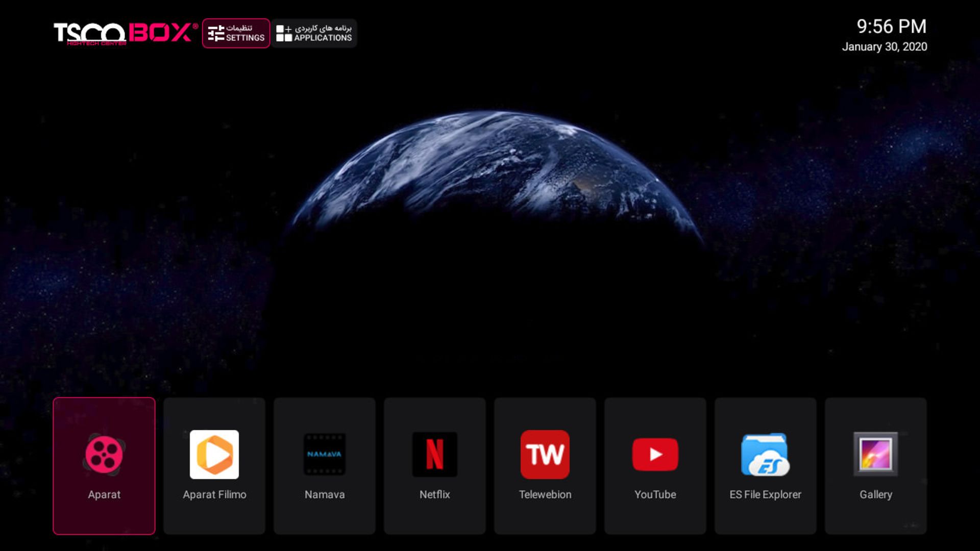Screen dimensions: 980x551
Task: Click the TSCO BOX logo
Action: 126,34
